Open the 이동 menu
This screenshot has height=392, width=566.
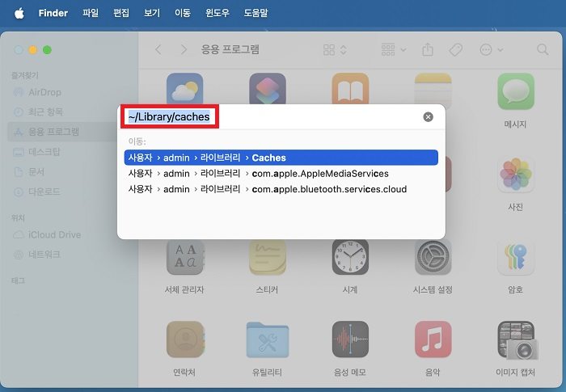click(182, 13)
